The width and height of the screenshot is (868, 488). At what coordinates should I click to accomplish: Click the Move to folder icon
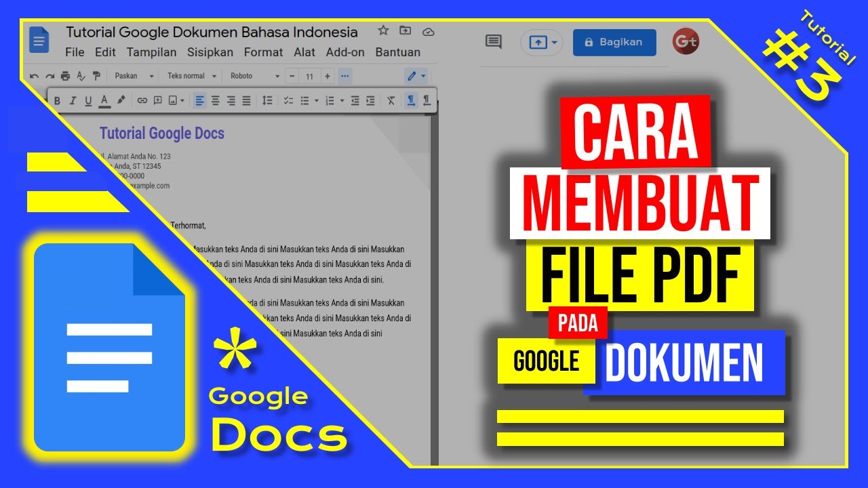406,30
